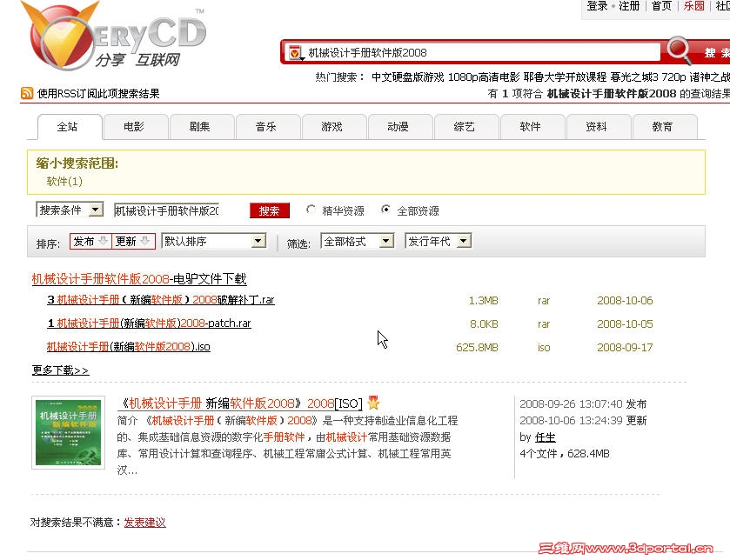Viewport: 730px width, 560px height.
Task: Click the 4个文件，628.4MB text
Action: 565,454
